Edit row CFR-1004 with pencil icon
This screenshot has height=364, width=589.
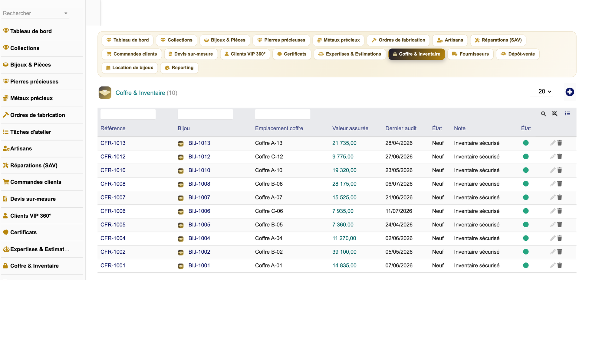tap(553, 238)
